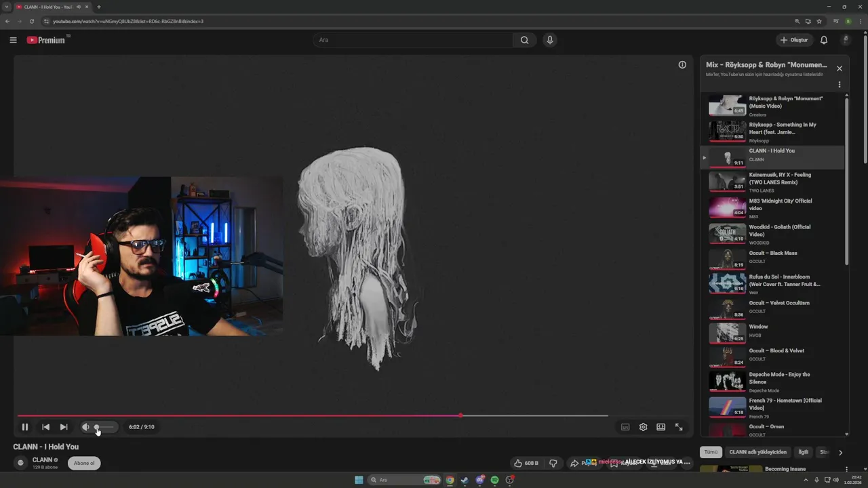Open Steam from the taskbar
The width and height of the screenshot is (868, 488).
(x=465, y=480)
